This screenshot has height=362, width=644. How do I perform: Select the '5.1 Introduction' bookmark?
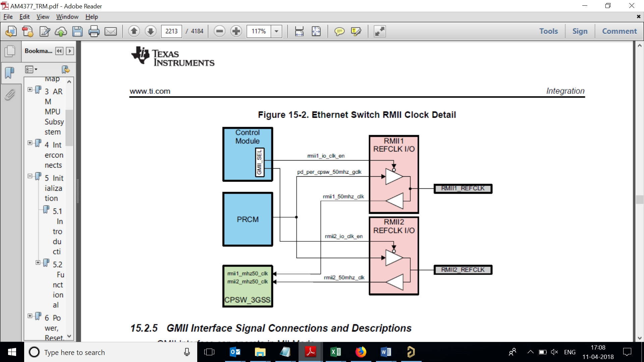pyautogui.click(x=58, y=231)
